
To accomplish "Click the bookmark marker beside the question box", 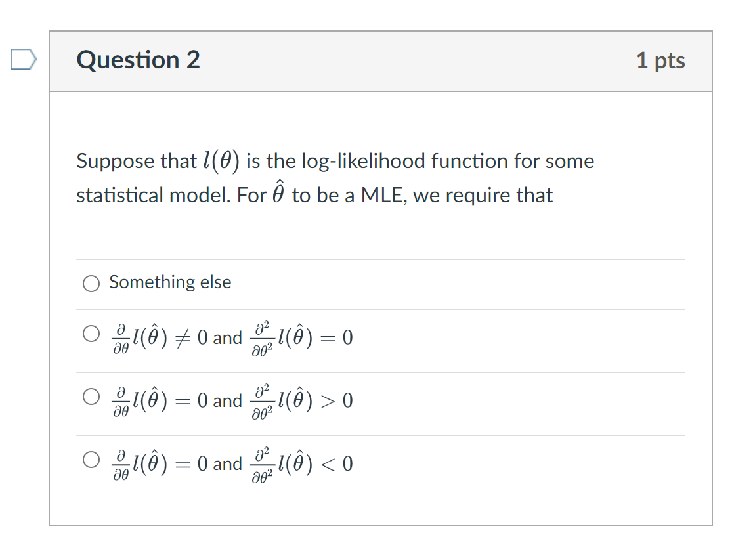I will tap(24, 59).
